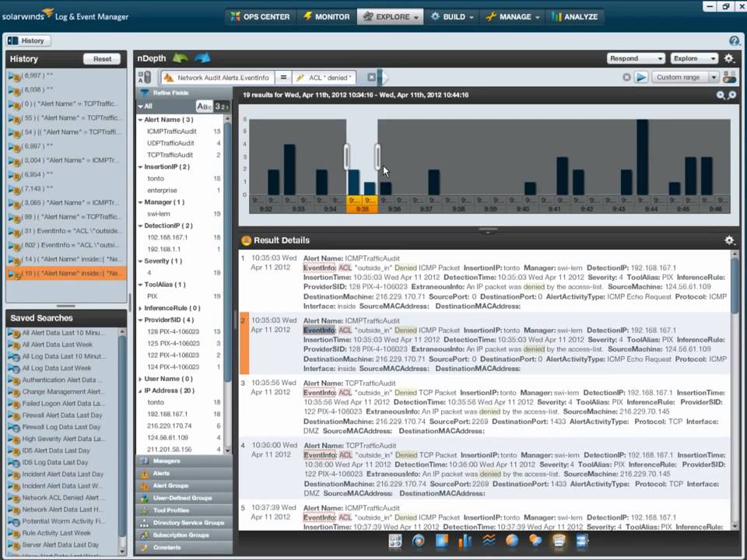Toggle the History panel button
The image size is (747, 560).
28,41
